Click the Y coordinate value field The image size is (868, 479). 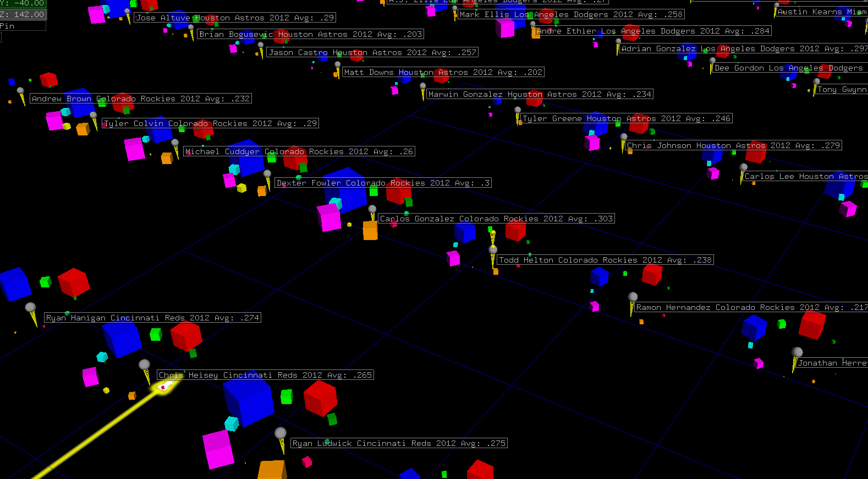pos(23,3)
